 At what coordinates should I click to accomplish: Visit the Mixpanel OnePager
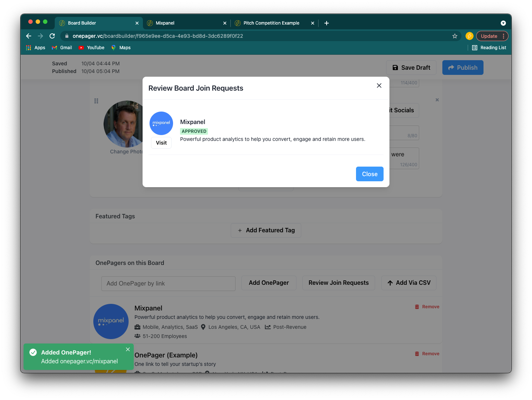pos(161,143)
